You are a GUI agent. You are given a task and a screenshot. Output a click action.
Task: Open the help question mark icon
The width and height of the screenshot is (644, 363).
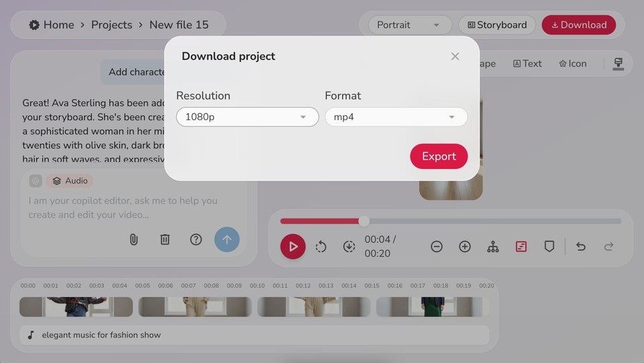(196, 240)
